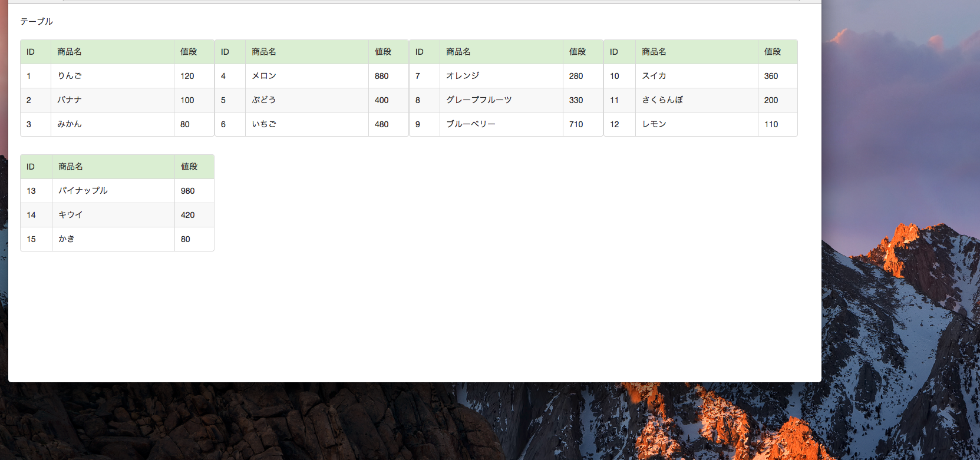This screenshot has height=460, width=980.
Task: Click the price 80 in the みかん row
Action: coord(194,124)
